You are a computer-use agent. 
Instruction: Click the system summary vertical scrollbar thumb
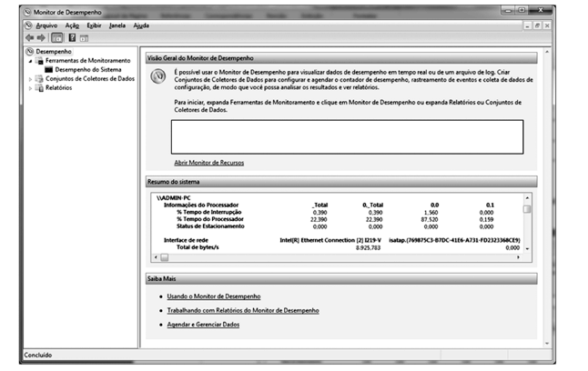[x=527, y=209]
